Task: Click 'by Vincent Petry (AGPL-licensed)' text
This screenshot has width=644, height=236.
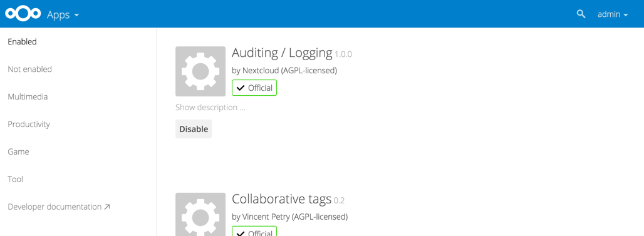Action: point(289,217)
